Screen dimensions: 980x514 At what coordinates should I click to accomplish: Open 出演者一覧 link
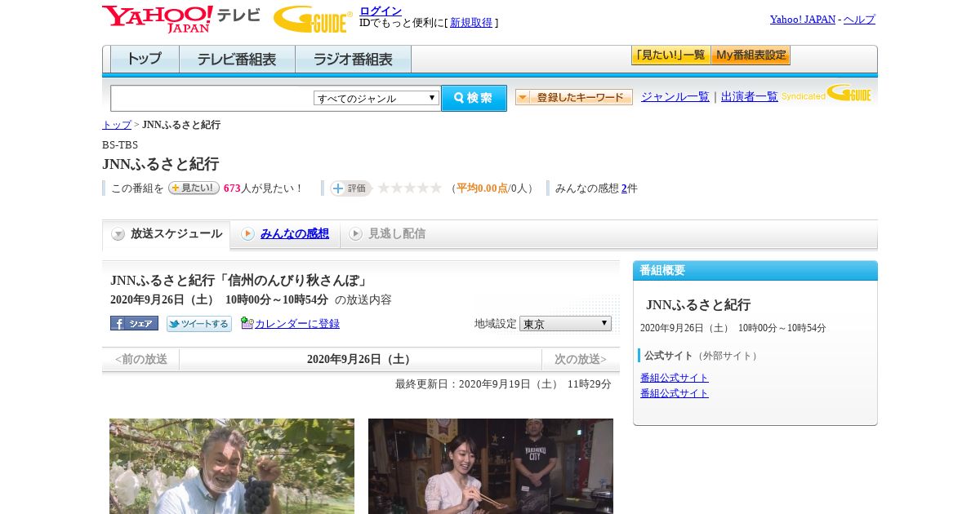click(750, 96)
